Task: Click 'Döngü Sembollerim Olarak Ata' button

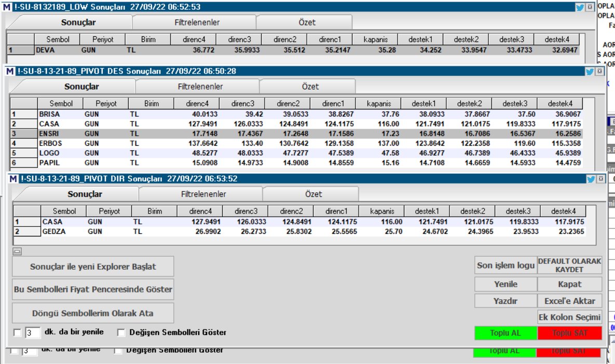Action: point(93,314)
